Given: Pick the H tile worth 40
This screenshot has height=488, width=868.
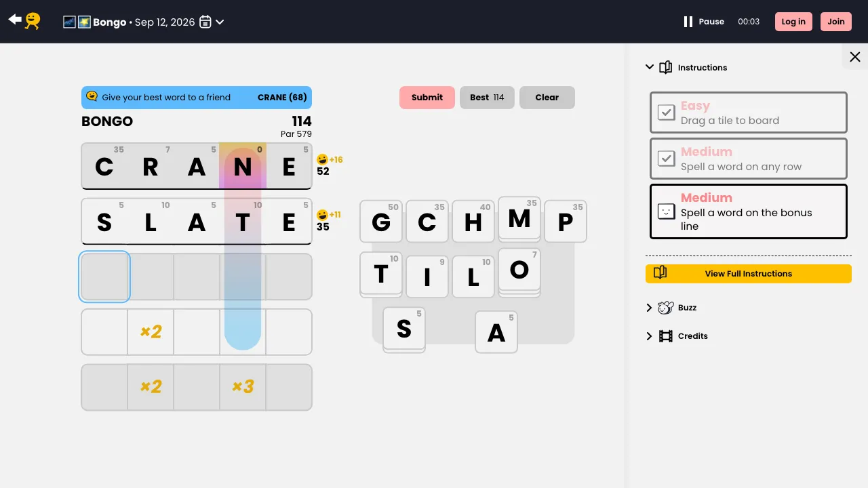Looking at the screenshot, I should tap(473, 221).
